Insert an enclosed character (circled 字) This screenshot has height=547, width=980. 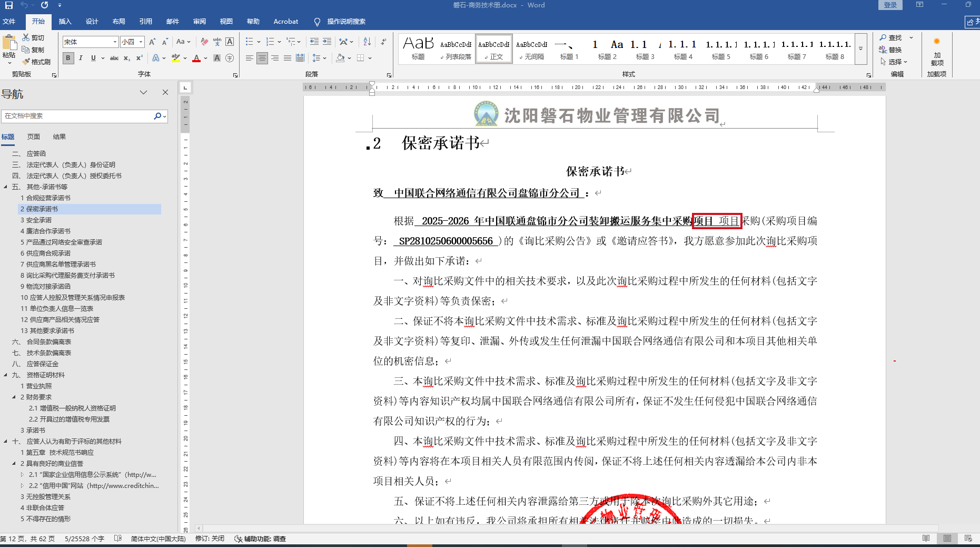(x=230, y=58)
